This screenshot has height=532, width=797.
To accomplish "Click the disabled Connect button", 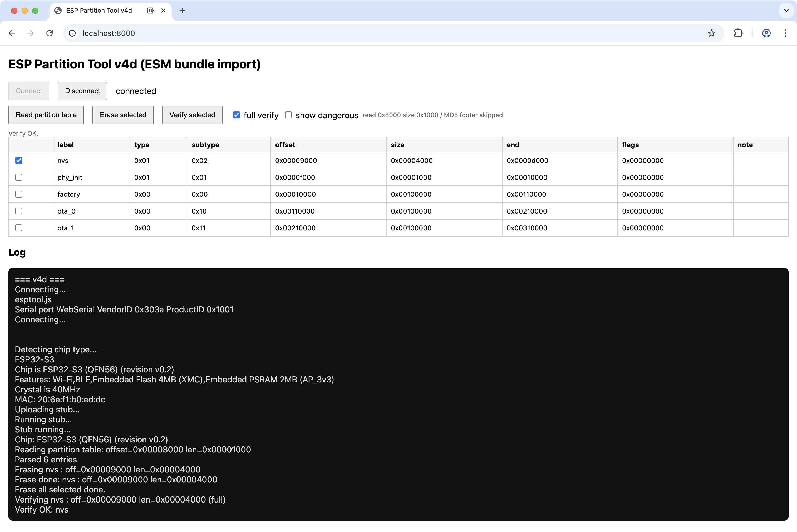I will (29, 91).
